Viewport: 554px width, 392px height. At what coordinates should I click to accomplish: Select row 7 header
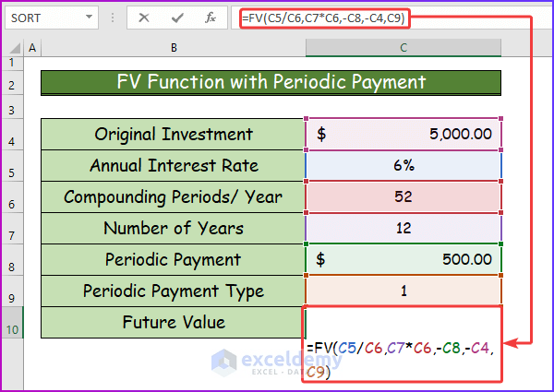tap(12, 229)
